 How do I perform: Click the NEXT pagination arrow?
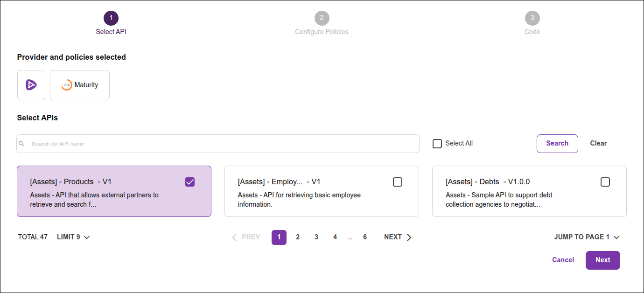409,237
